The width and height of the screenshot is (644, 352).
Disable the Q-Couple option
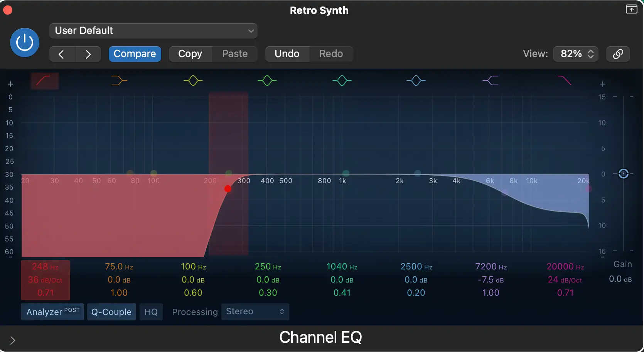coord(111,312)
